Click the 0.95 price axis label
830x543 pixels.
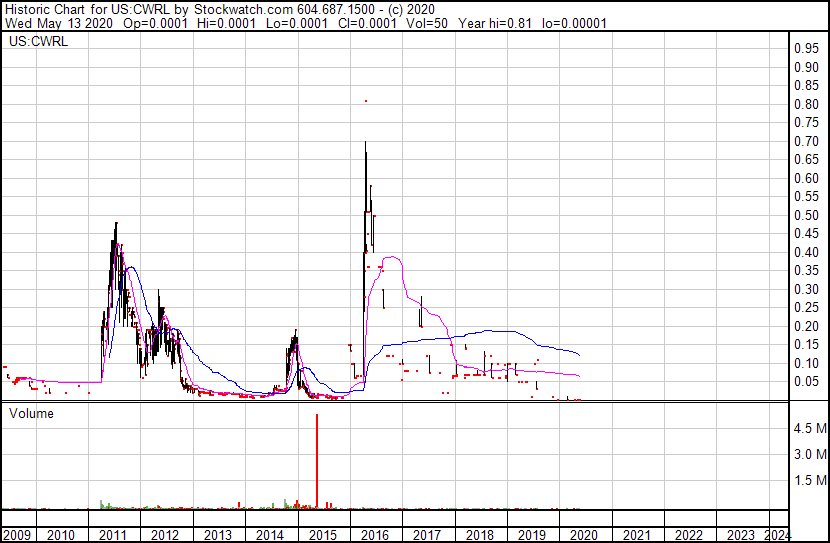click(x=806, y=49)
